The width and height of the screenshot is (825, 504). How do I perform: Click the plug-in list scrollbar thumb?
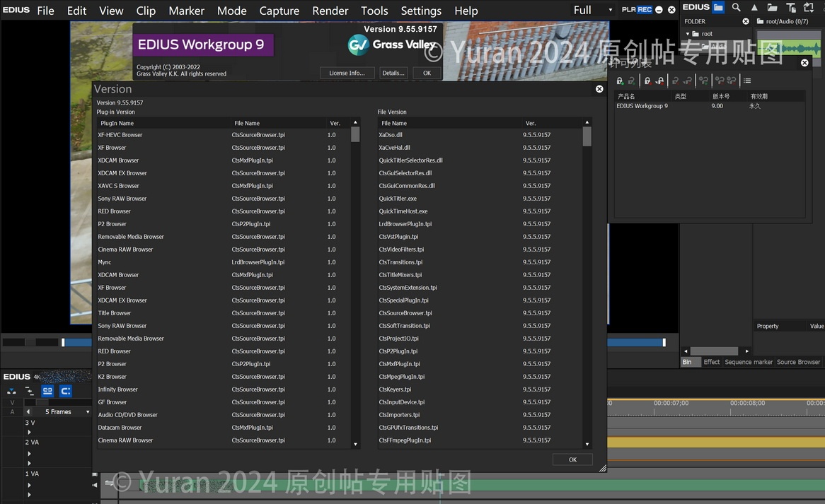coord(355,134)
